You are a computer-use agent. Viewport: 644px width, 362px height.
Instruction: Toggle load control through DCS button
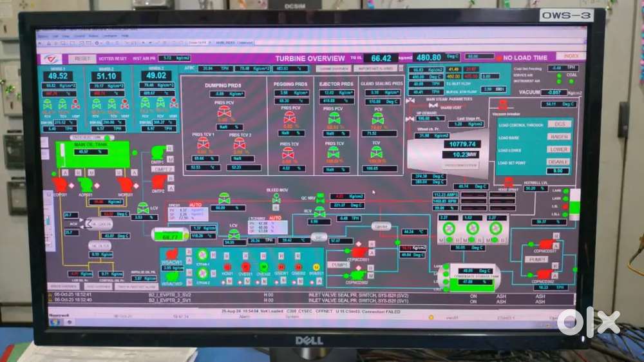[x=559, y=124]
